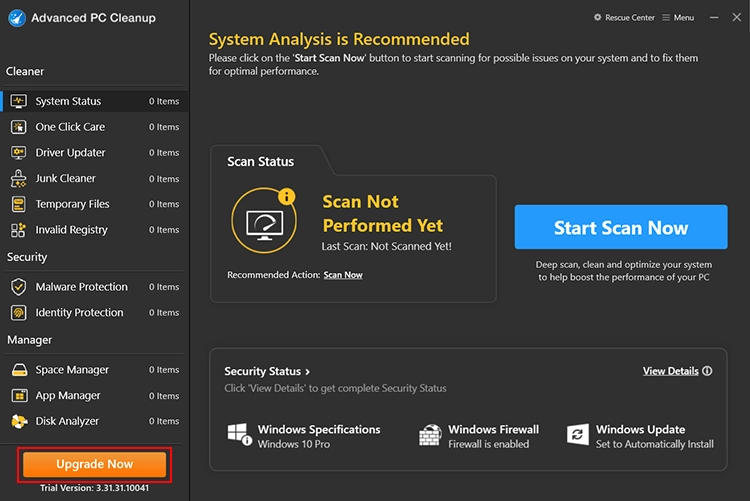Click the Temporary Files icon
The width and height of the screenshot is (750, 501).
[x=19, y=204]
